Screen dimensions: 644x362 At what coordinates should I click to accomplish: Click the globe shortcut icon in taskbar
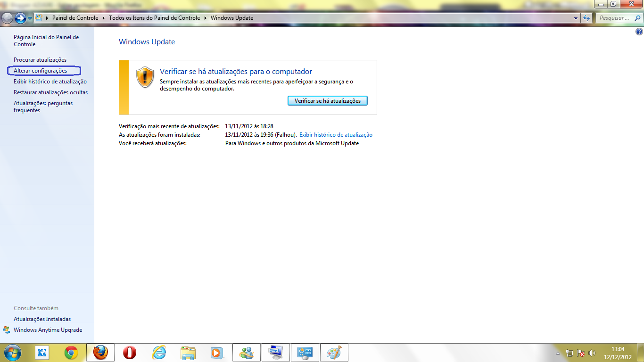tap(42, 353)
